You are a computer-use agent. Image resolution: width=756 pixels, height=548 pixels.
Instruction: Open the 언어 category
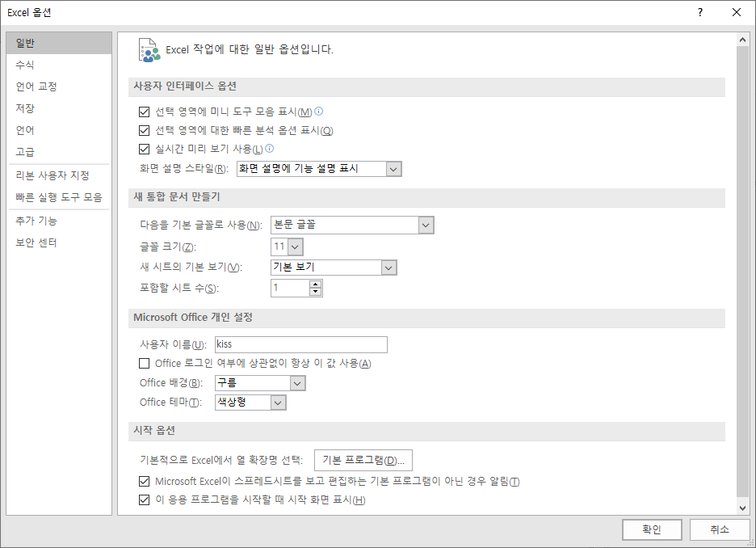tap(59, 130)
